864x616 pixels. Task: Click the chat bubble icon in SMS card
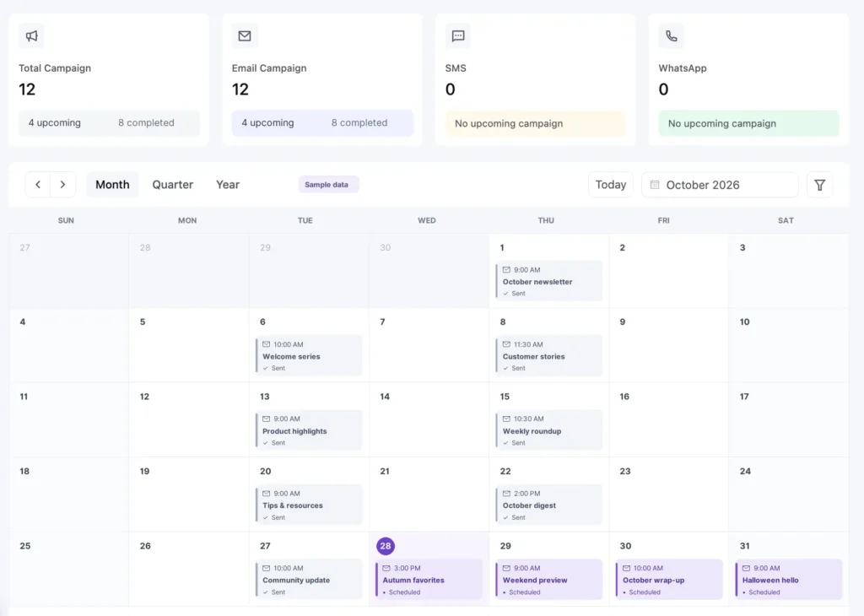coord(458,35)
